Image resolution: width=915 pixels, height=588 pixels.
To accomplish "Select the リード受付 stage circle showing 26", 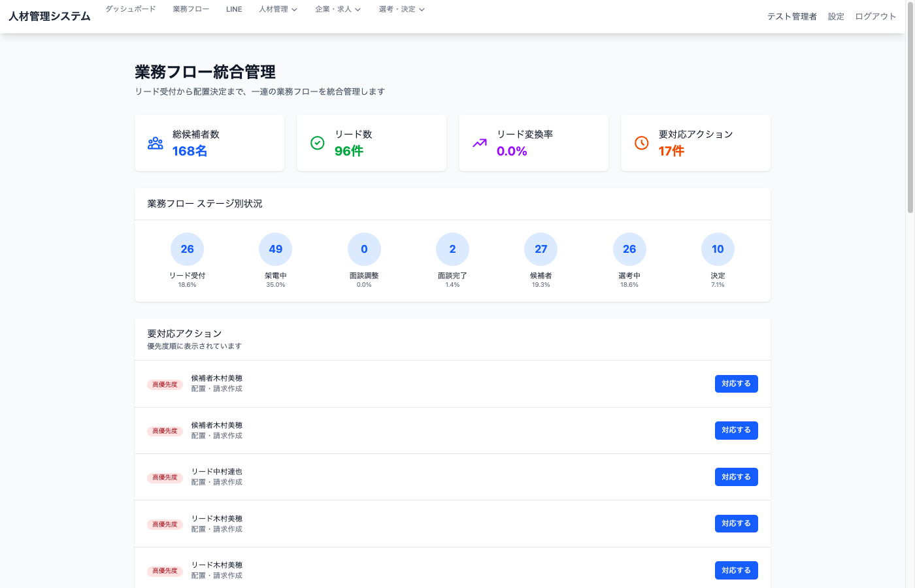I will click(x=187, y=249).
